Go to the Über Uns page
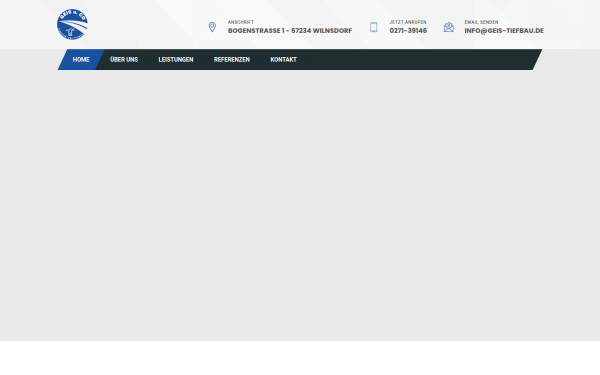The image size is (600, 375). 124,60
